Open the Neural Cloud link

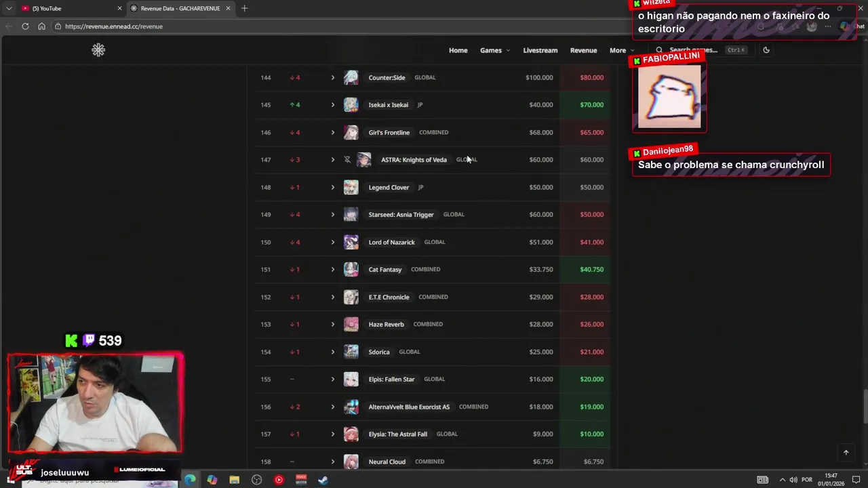click(x=387, y=462)
